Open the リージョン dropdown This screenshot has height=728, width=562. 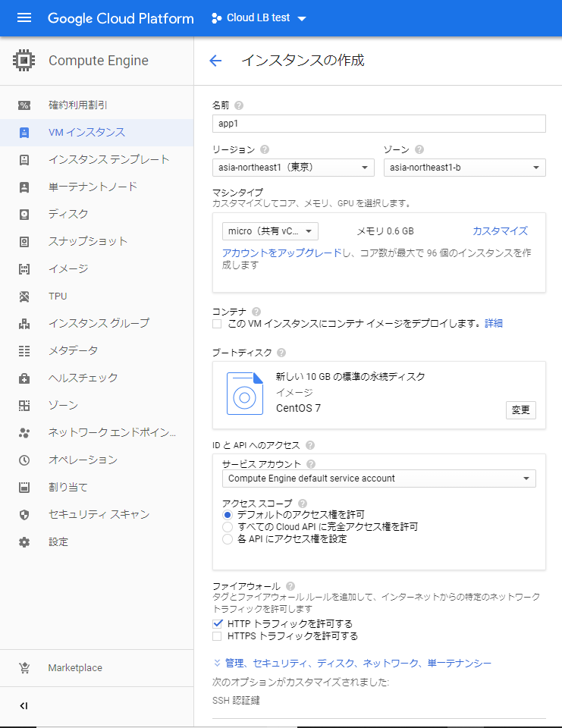[293, 168]
